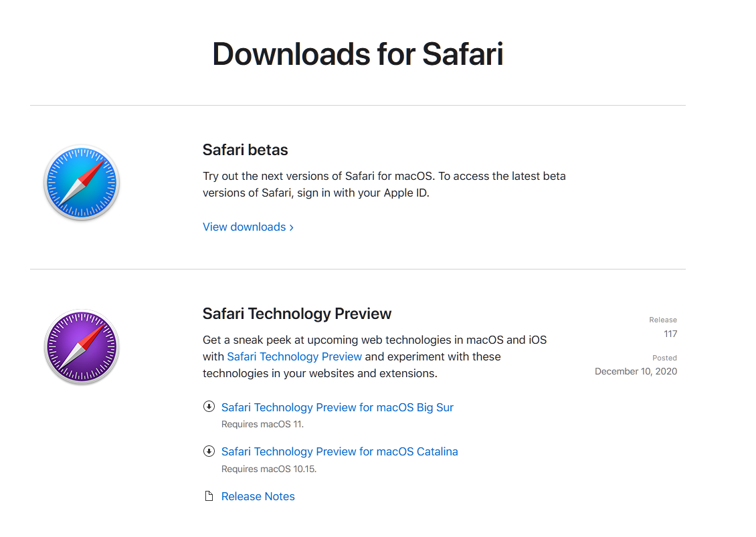Click the chevron after View downloads
The width and height of the screenshot is (756, 537).
(291, 227)
